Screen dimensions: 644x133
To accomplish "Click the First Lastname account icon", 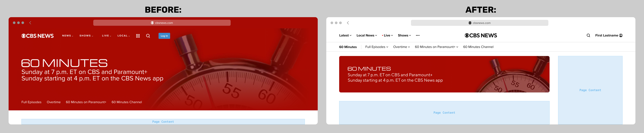I will 621,35.
